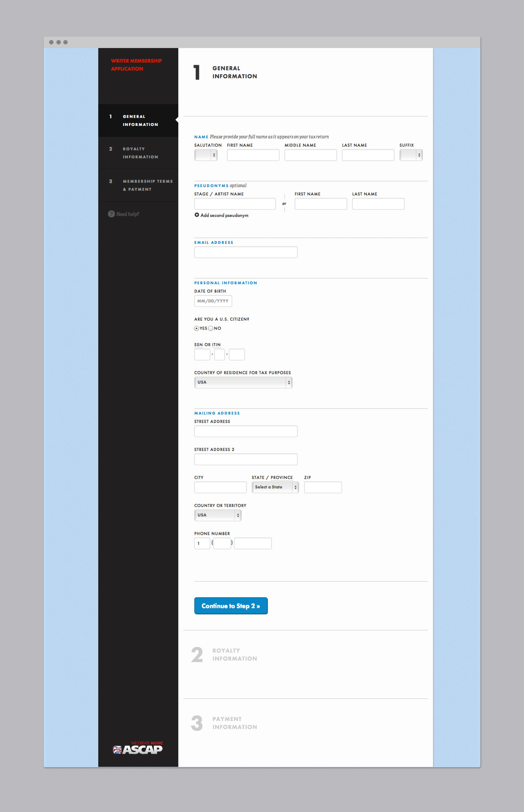This screenshot has width=524, height=812.
Task: Click the plus icon to add second pseudonym
Action: (197, 215)
